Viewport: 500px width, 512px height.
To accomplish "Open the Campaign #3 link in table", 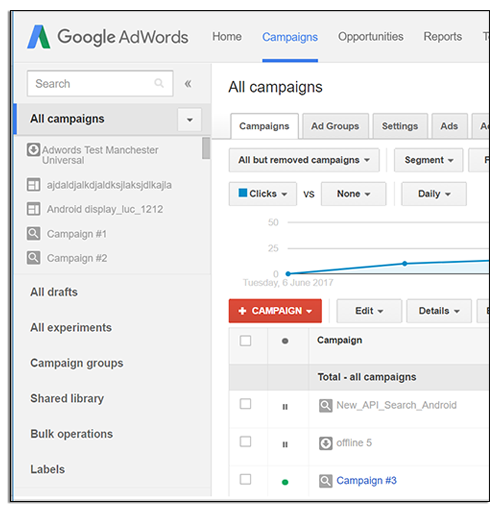I will [x=366, y=481].
